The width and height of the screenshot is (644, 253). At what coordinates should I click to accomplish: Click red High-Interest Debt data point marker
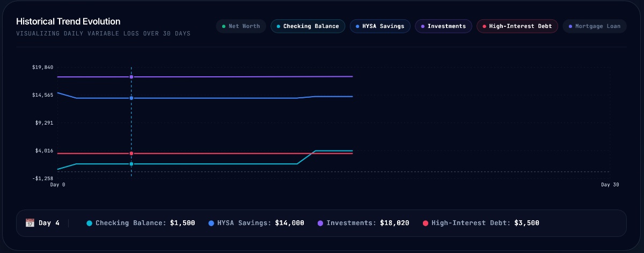point(131,154)
